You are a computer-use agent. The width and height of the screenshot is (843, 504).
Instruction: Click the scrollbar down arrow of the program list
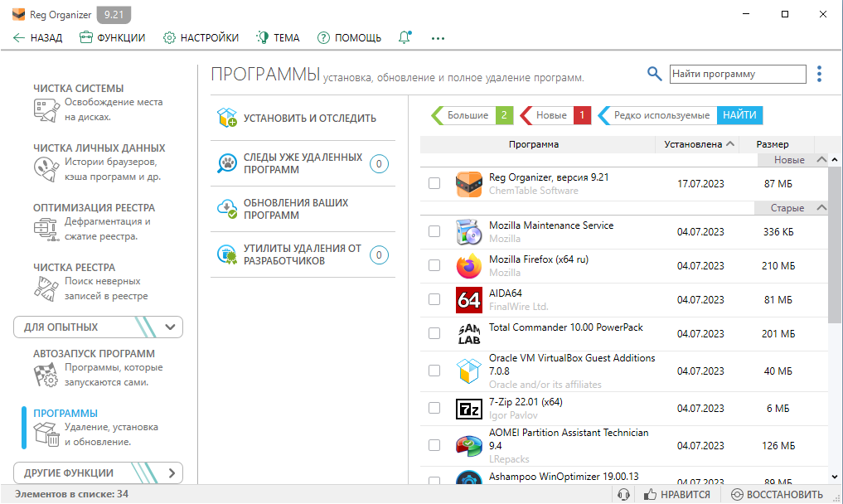[835, 477]
